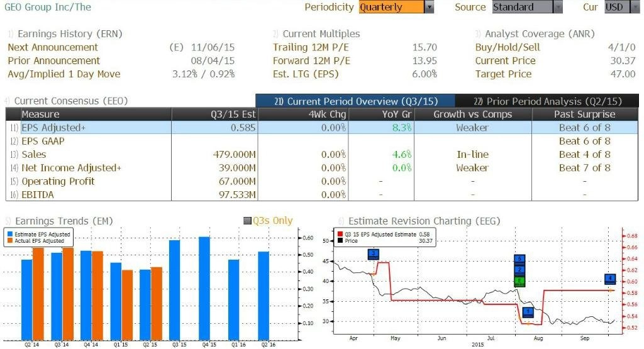This screenshot has height=349, width=644.
Task: Click the Current Price 30.37 value
Action: (623, 61)
